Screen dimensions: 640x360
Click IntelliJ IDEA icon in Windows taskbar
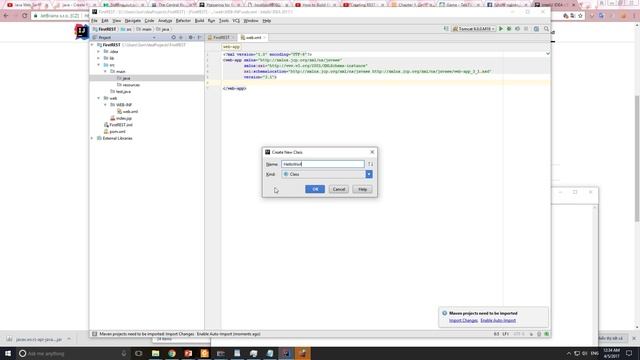click(286, 353)
